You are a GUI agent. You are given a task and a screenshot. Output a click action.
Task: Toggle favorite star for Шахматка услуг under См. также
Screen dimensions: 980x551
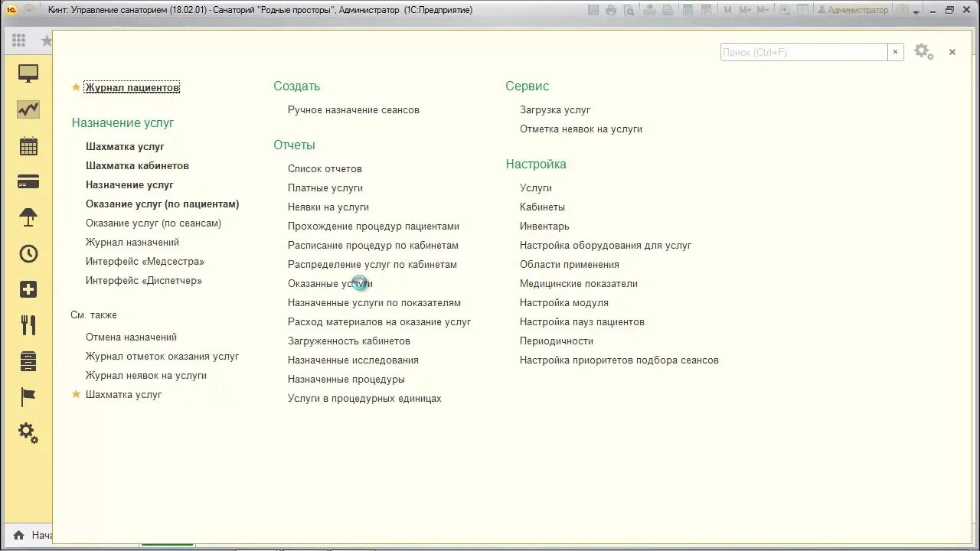click(76, 394)
